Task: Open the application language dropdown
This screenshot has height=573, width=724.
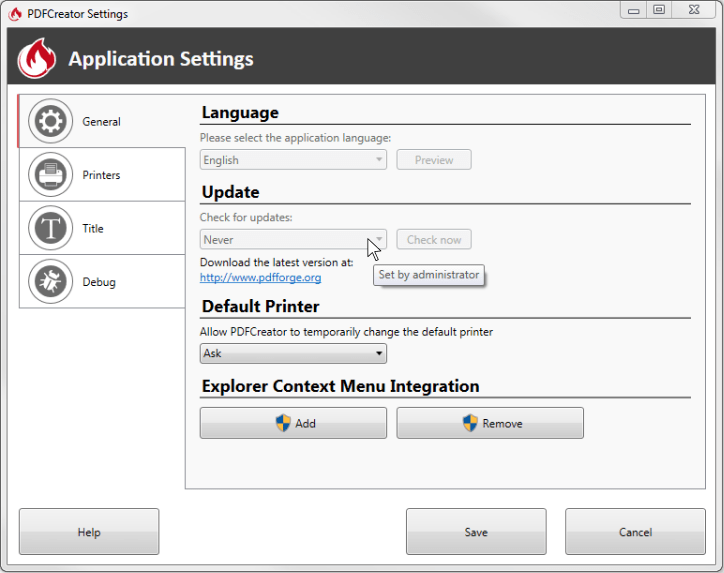Action: 293,160
